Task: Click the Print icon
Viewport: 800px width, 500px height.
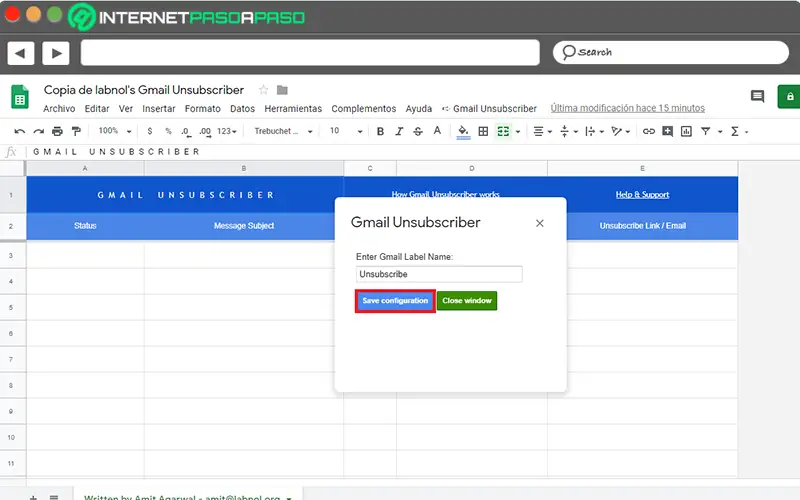Action: (x=57, y=132)
